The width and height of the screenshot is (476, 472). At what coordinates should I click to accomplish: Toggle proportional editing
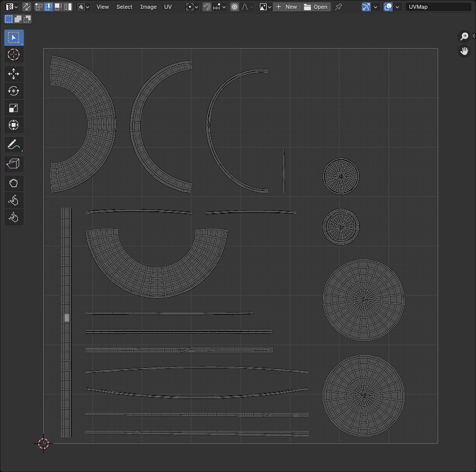tap(234, 7)
